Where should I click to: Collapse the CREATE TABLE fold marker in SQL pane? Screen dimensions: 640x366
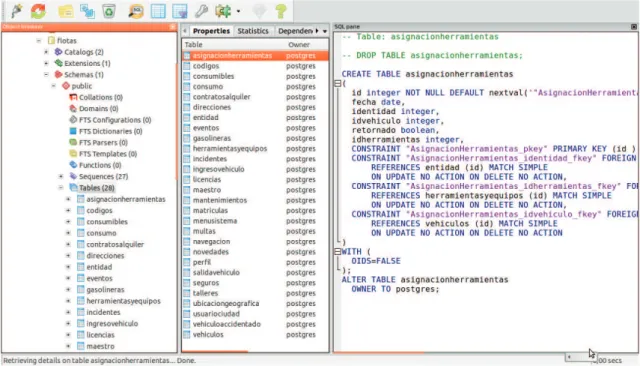click(338, 84)
